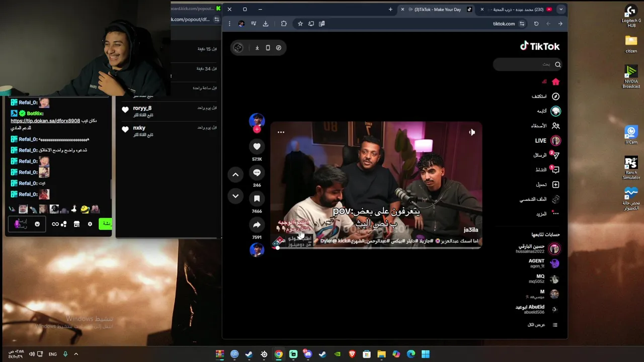Open the followed account AbuEid
The width and height of the screenshot is (644, 362).
click(536, 309)
